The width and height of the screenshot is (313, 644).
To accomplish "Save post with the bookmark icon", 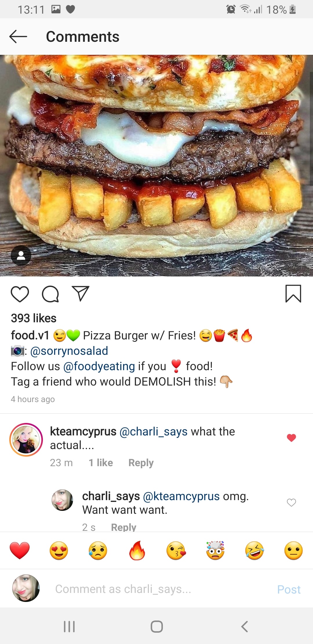I will [293, 294].
